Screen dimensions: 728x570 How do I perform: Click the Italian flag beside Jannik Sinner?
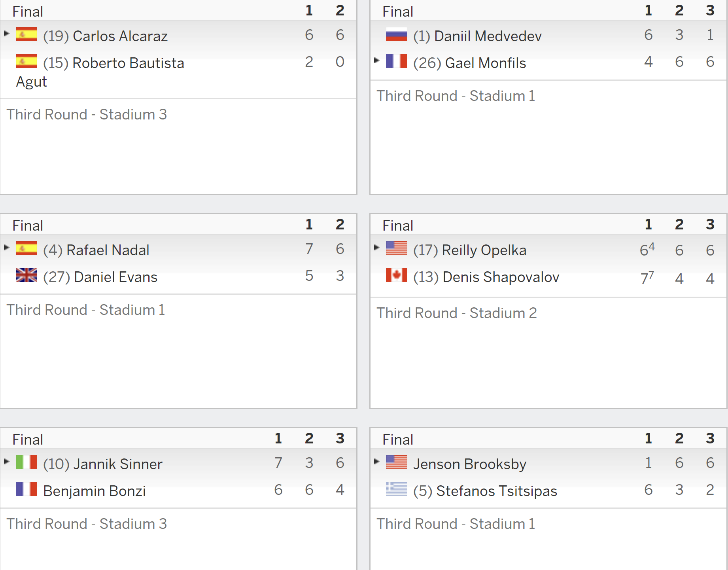(x=26, y=462)
